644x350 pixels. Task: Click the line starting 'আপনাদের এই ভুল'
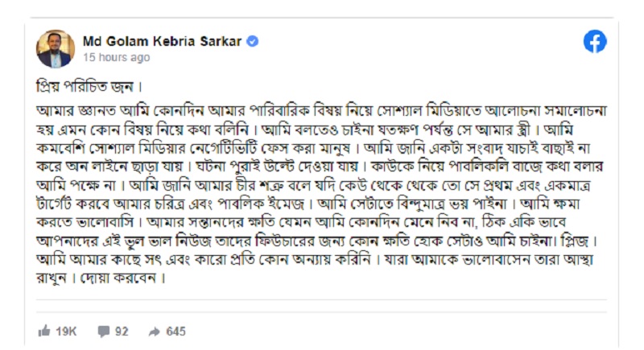click(316, 241)
